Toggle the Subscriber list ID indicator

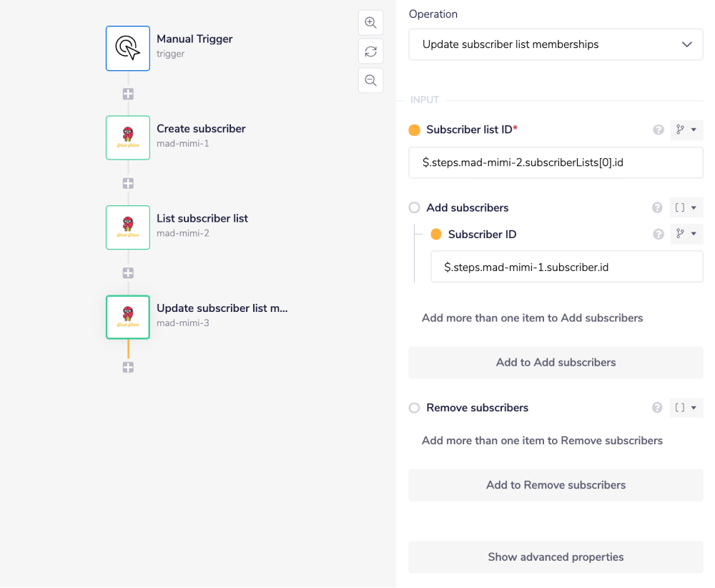tap(414, 130)
